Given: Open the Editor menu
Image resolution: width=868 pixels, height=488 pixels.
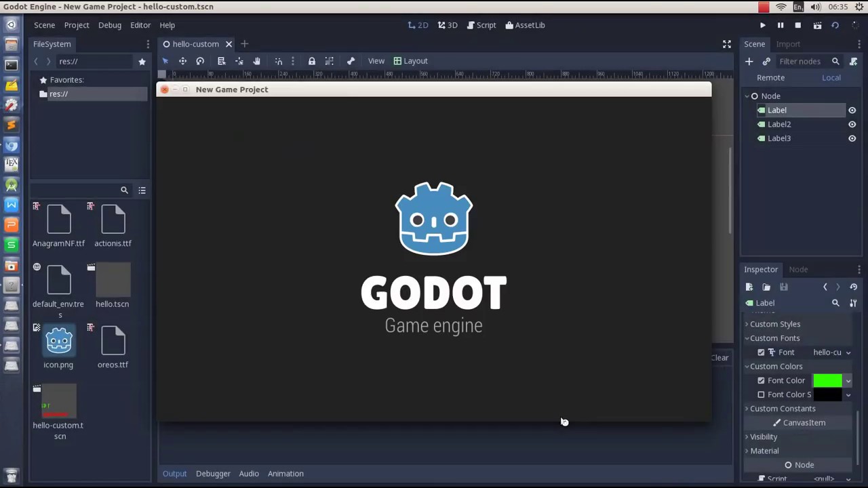Looking at the screenshot, I should (x=140, y=25).
